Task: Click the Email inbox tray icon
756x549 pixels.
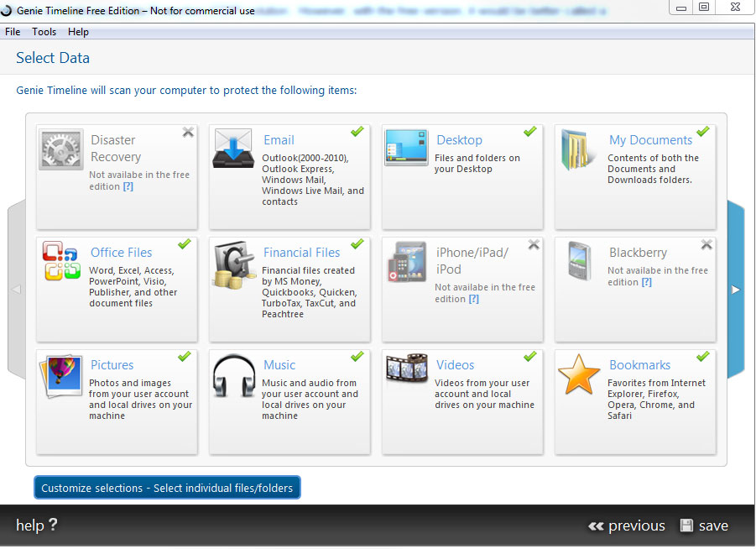Action: (233, 148)
